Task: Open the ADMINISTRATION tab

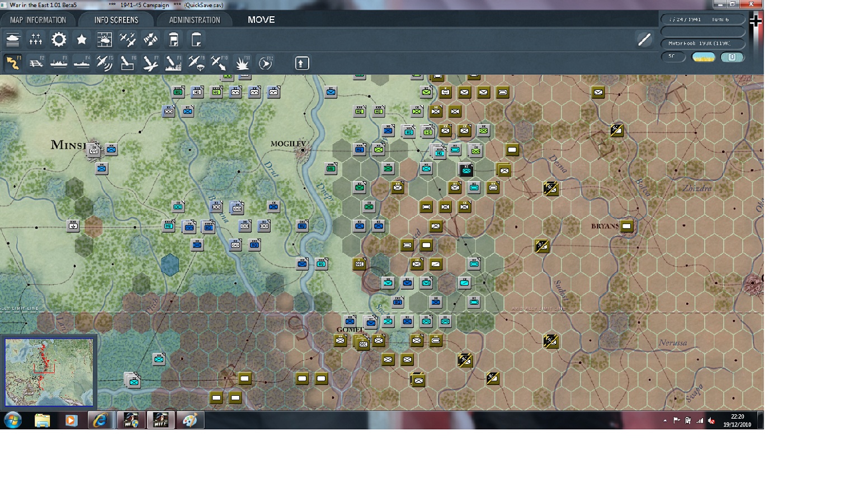Action: (194, 20)
